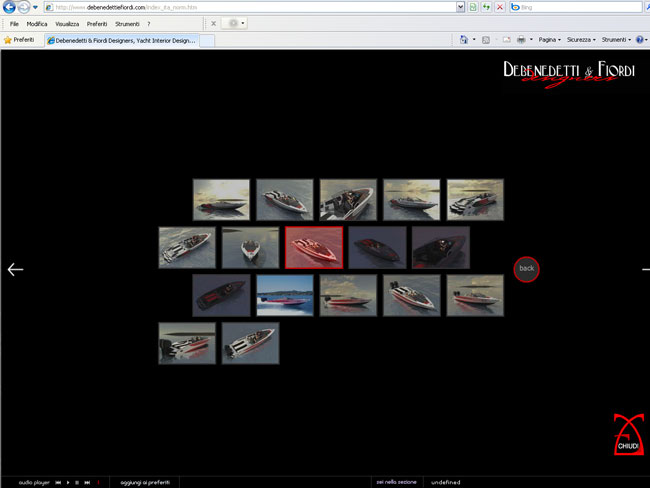Play audio in the audio player
Screen dimensions: 650x488
[x=68, y=483]
